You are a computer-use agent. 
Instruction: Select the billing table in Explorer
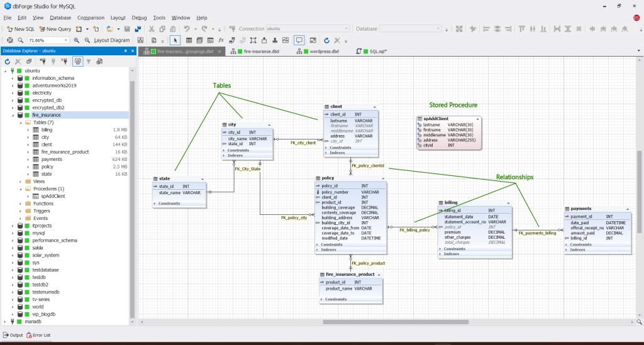point(47,130)
